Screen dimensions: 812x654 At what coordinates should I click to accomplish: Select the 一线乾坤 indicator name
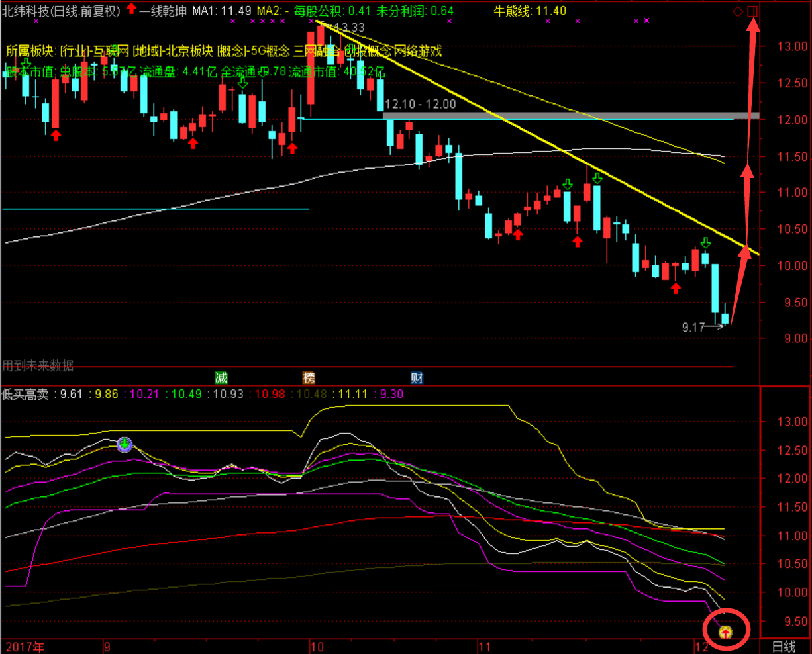pos(163,11)
